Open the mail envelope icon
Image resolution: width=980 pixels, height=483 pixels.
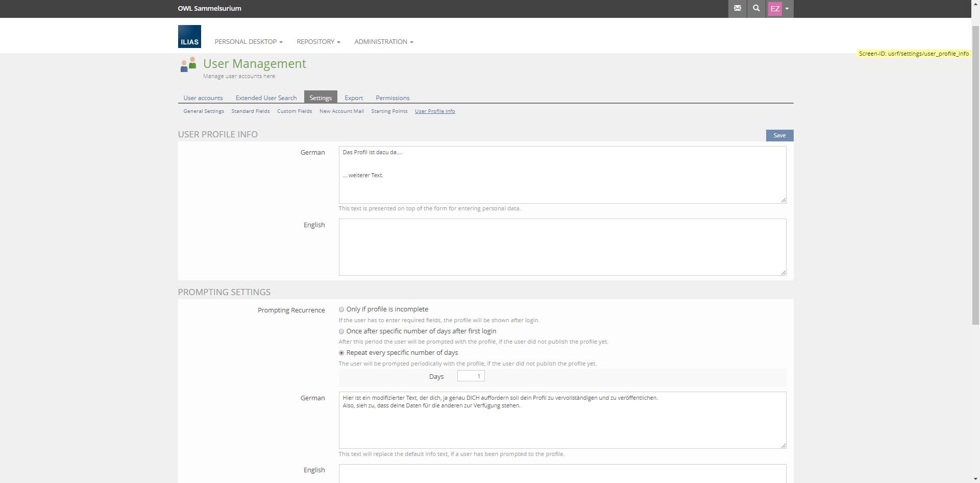tap(737, 8)
